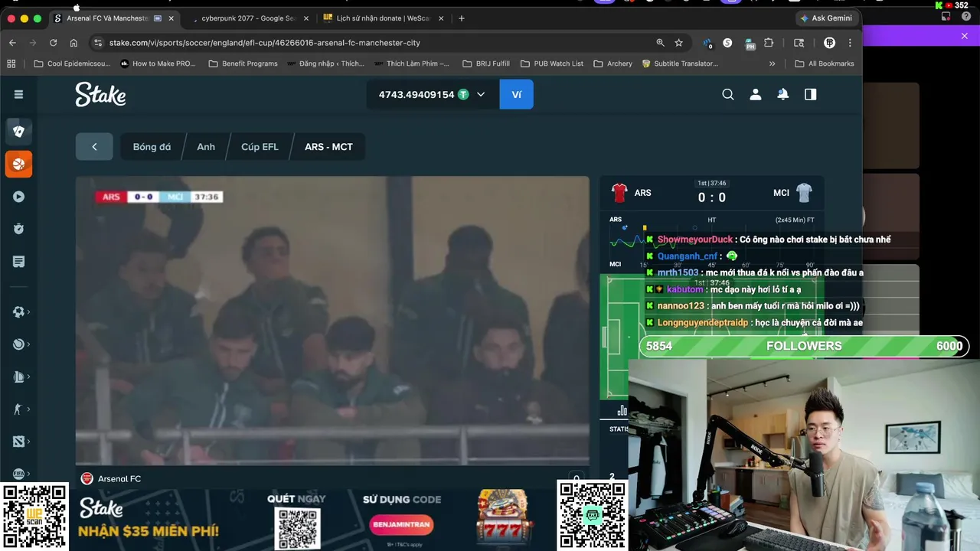The width and height of the screenshot is (980, 551).
Task: Expand the FIFA sidebar chevron
Action: [29, 474]
